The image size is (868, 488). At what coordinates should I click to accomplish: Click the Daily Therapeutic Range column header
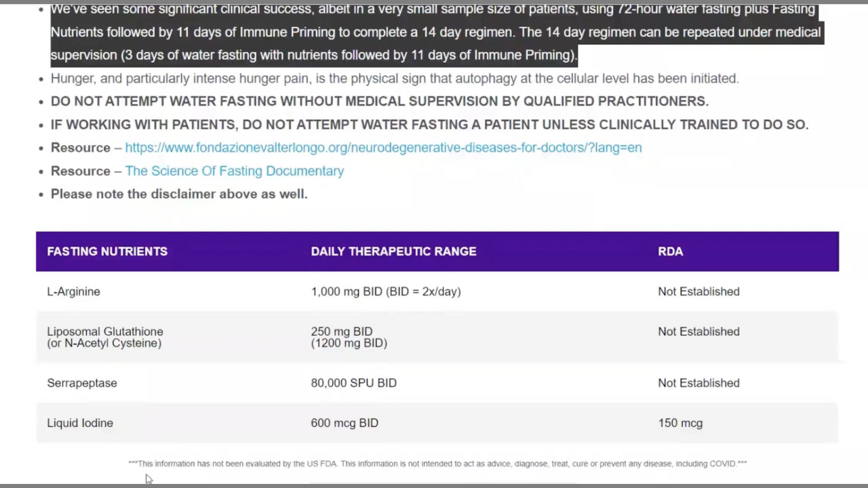393,251
